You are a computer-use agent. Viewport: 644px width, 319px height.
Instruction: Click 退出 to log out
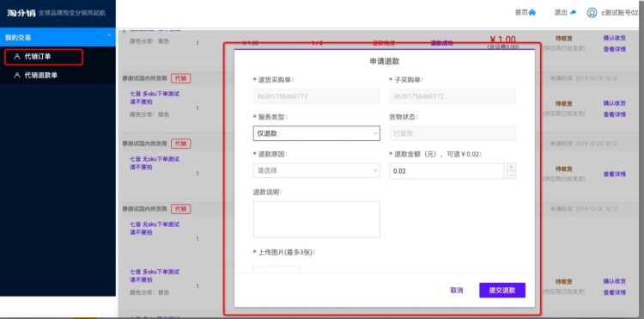click(x=561, y=12)
